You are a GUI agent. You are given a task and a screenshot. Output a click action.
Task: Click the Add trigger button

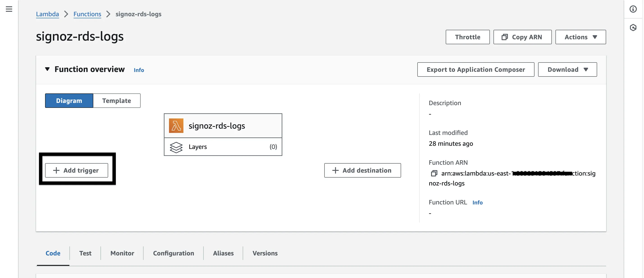pos(76,170)
